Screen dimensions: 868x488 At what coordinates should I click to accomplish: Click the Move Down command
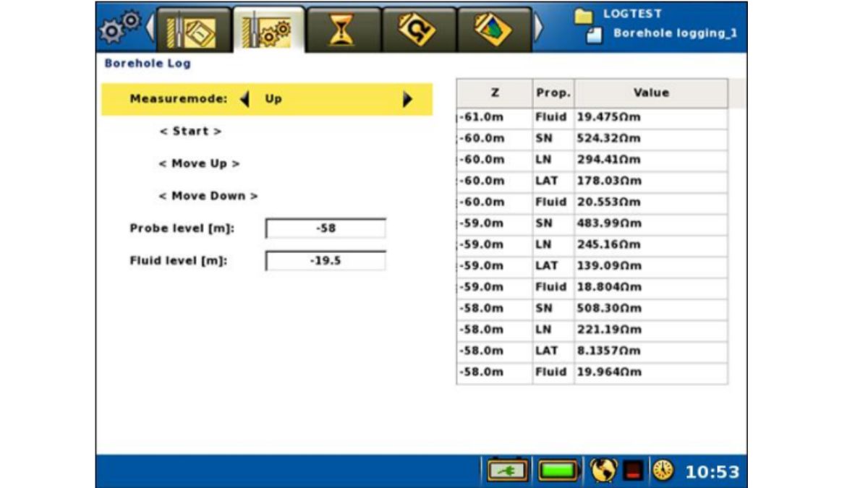208,196
